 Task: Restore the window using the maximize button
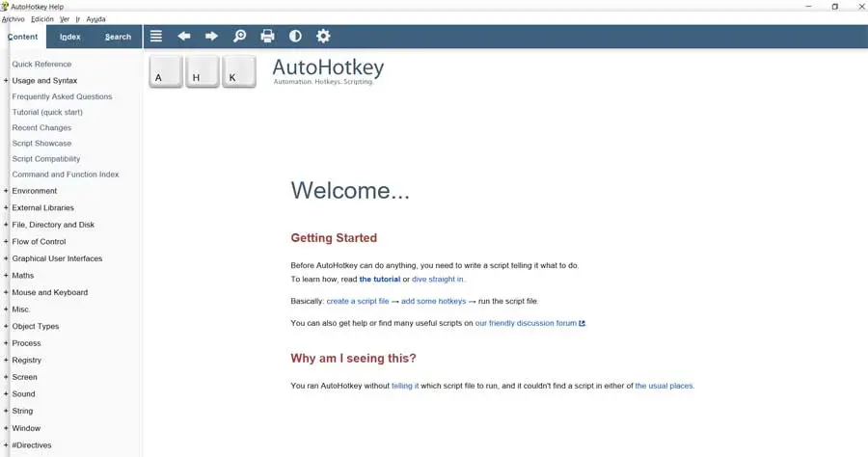point(835,6)
